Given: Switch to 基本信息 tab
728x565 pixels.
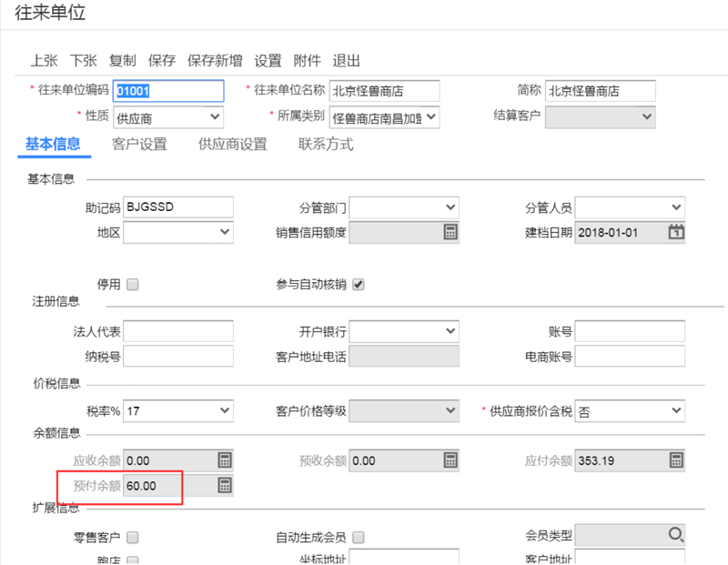Looking at the screenshot, I should point(53,145).
